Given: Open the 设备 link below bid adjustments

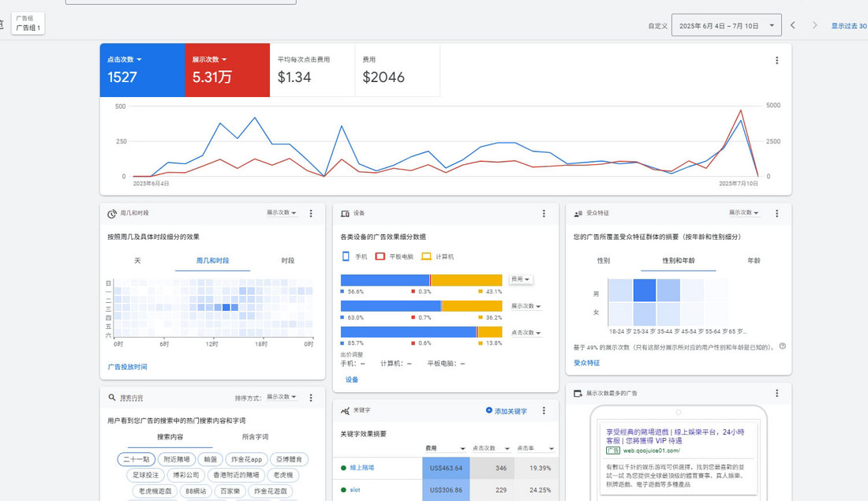Looking at the screenshot, I should pyautogui.click(x=351, y=379).
